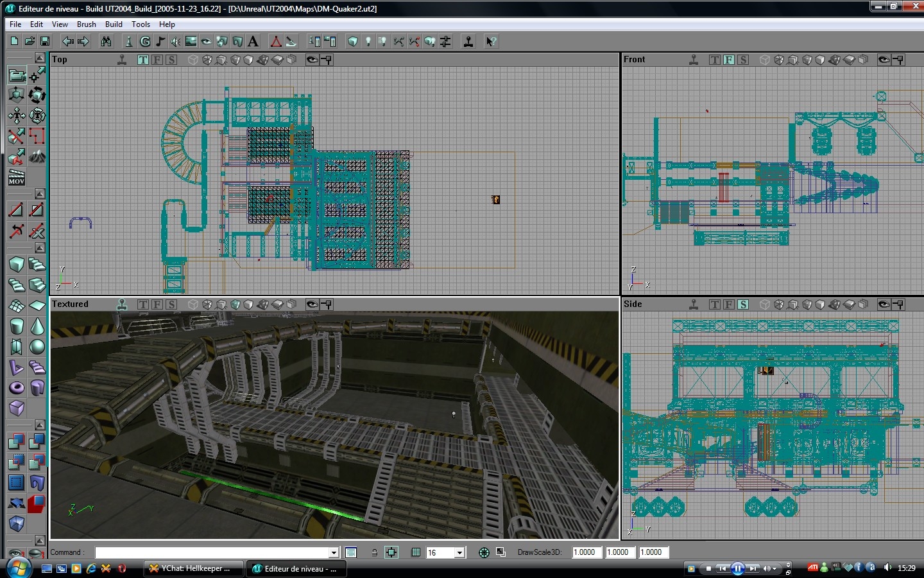Open the Texture Browser from toolbar
The image size is (924, 578).
[191, 42]
